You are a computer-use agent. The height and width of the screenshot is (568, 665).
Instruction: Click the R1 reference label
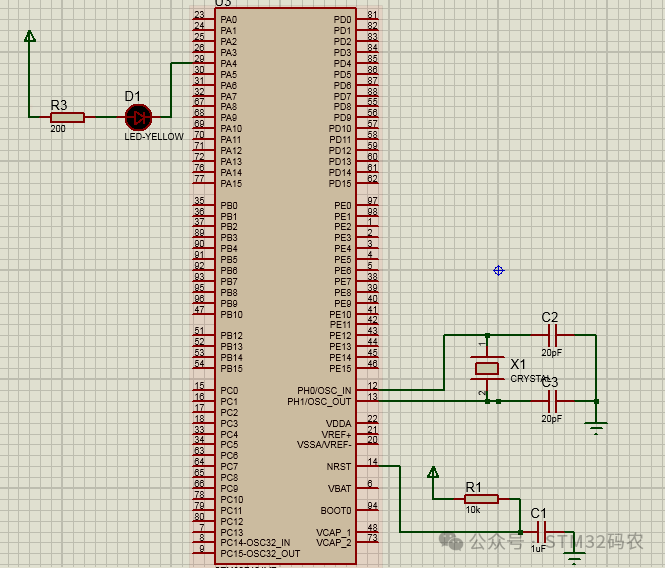tap(473, 487)
